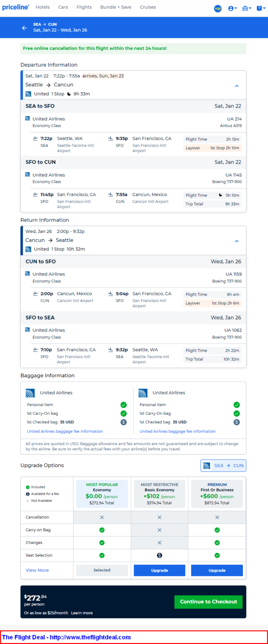The image size is (268, 644).
Task: Click left United Airlines baggage logo
Action: coord(30,393)
